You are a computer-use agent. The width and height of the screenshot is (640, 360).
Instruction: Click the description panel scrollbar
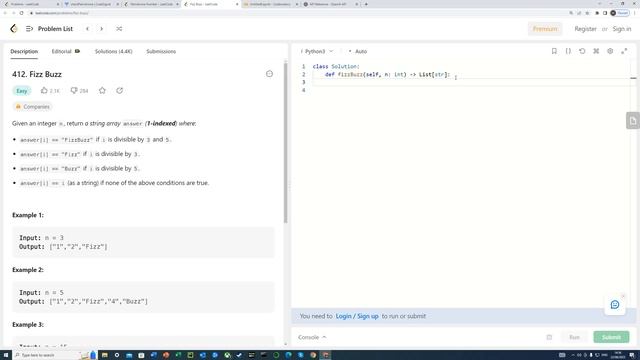tap(286, 143)
